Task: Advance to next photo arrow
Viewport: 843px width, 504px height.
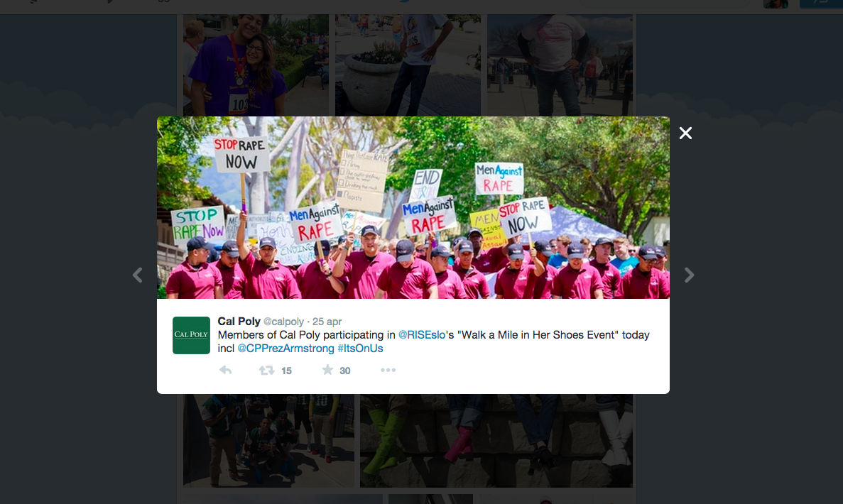Action: [x=689, y=275]
